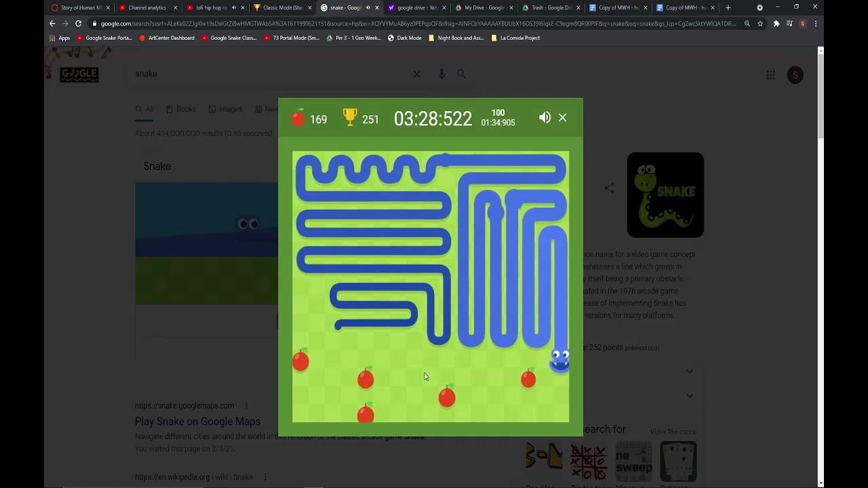Open Night Book and Ass... bookmark folder
The image size is (868, 488).
click(456, 38)
